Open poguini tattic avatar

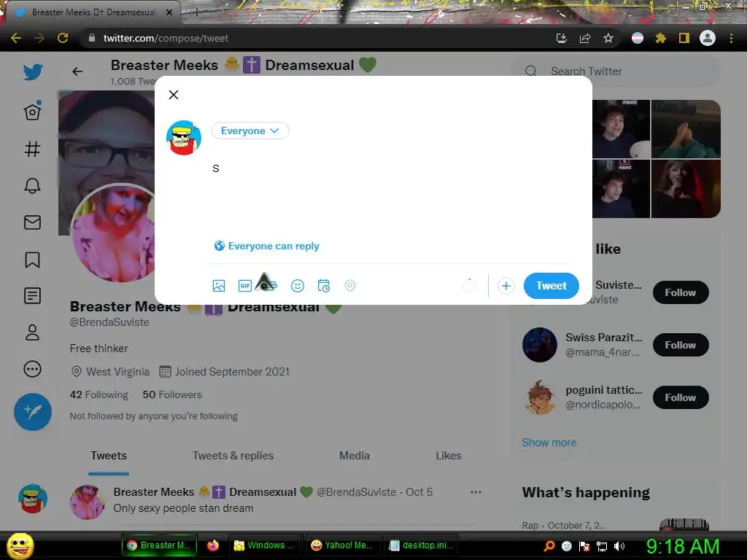(x=540, y=397)
